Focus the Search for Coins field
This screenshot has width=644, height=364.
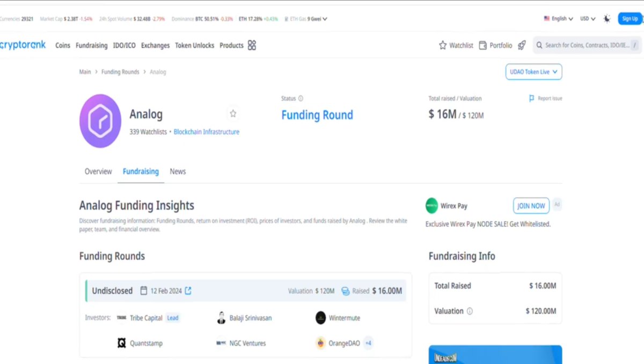pos(588,46)
